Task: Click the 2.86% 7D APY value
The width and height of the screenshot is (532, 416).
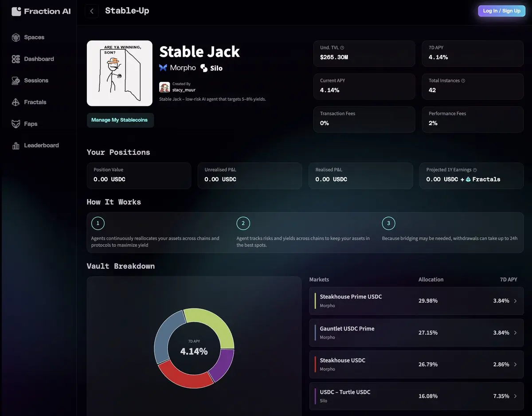Action: click(501, 365)
